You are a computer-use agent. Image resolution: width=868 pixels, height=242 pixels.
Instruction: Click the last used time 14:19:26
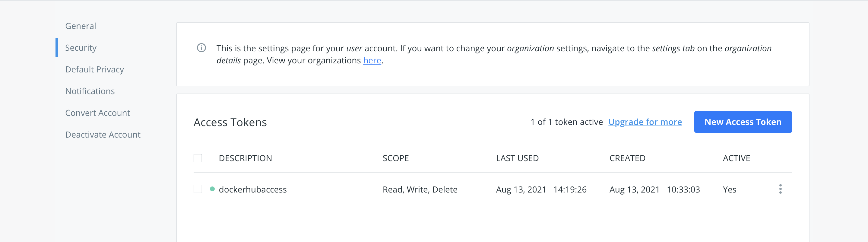click(570, 189)
